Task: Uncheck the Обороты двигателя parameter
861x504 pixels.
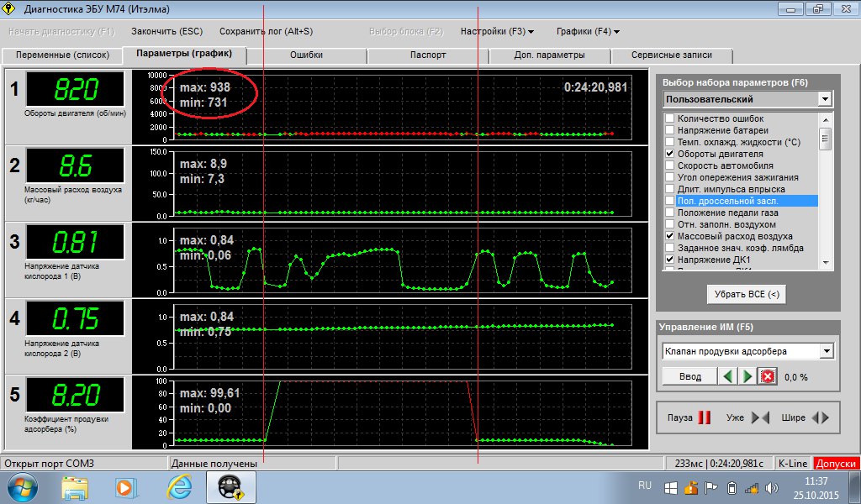Action: coord(669,154)
